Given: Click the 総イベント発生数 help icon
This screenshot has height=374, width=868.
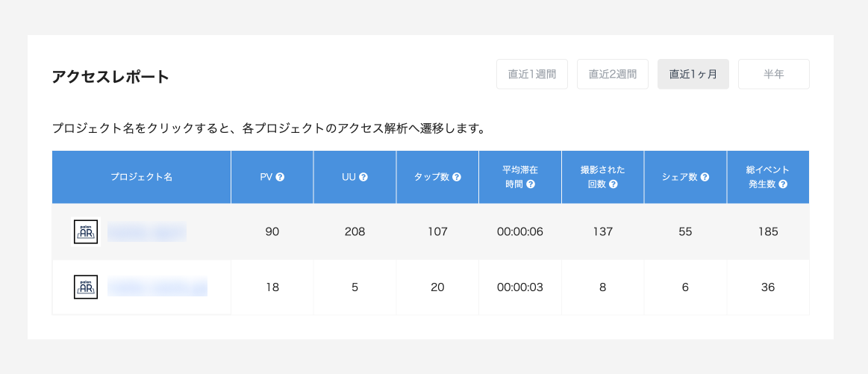Looking at the screenshot, I should (x=783, y=184).
